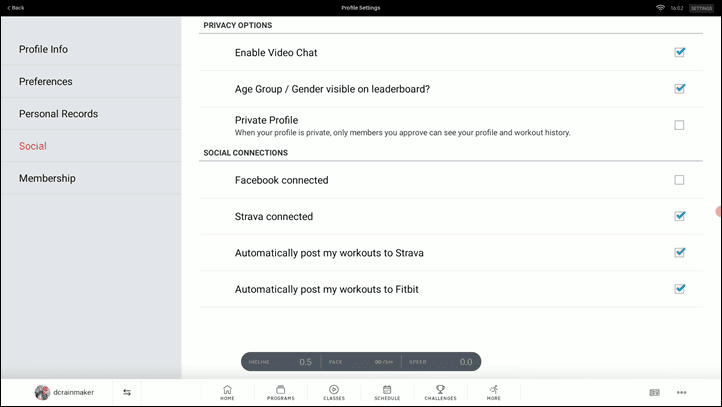
Task: Toggle Automatically post my workouts to Fitbit
Action: coord(679,289)
